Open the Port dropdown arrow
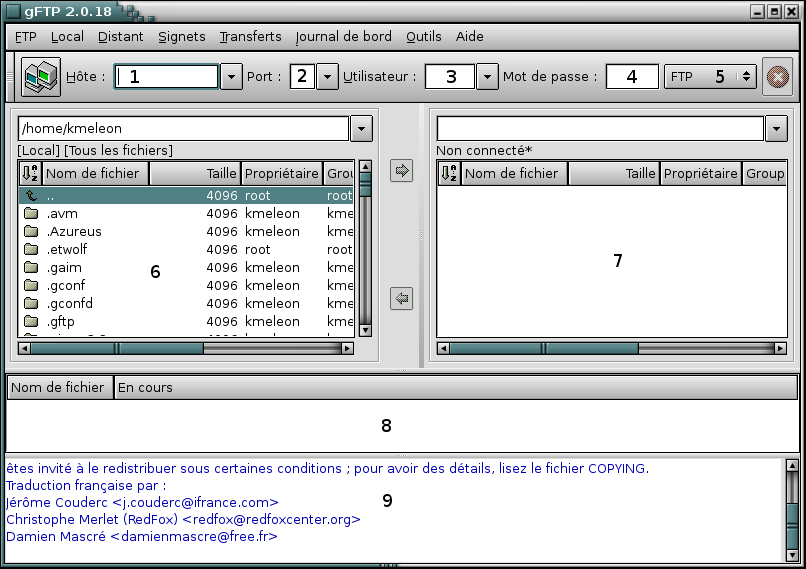806x569 pixels. (327, 77)
